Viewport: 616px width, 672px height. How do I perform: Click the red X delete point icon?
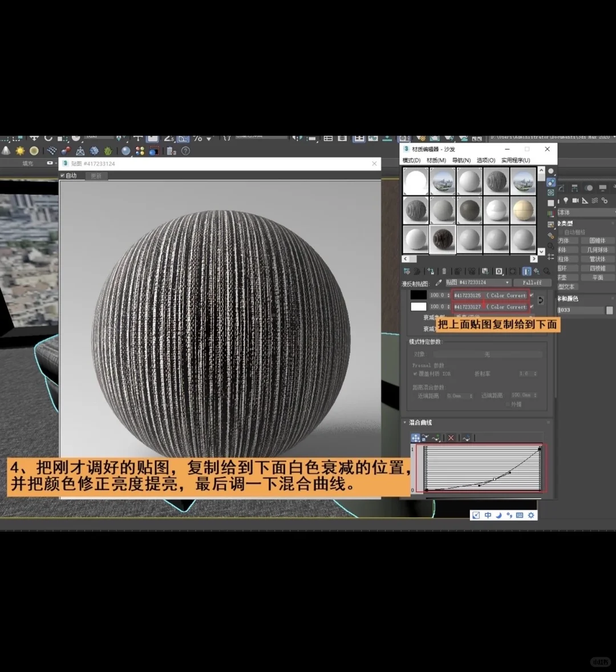(451, 437)
